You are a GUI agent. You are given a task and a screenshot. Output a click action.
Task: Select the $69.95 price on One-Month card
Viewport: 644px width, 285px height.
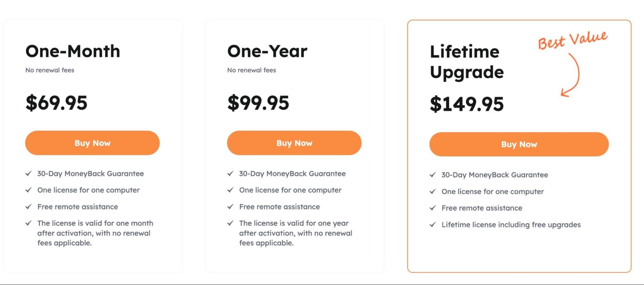pyautogui.click(x=56, y=103)
